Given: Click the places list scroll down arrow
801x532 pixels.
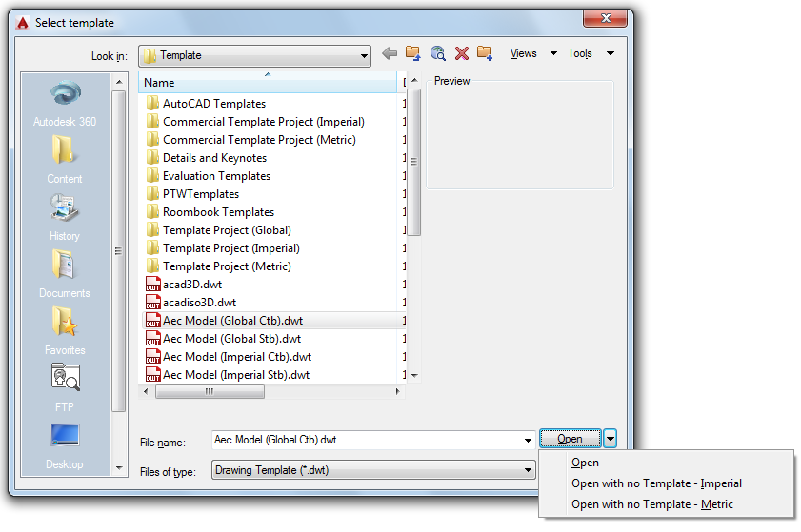Looking at the screenshot, I should click(119, 467).
